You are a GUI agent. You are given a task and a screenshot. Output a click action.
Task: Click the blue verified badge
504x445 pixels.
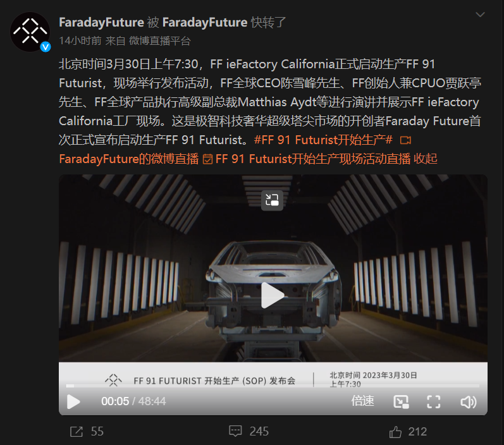46,47
